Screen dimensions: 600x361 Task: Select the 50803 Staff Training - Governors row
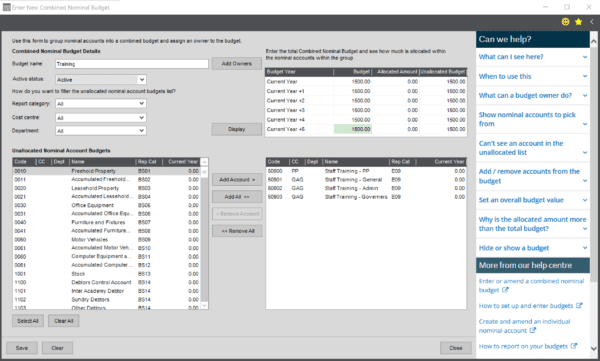(366, 197)
